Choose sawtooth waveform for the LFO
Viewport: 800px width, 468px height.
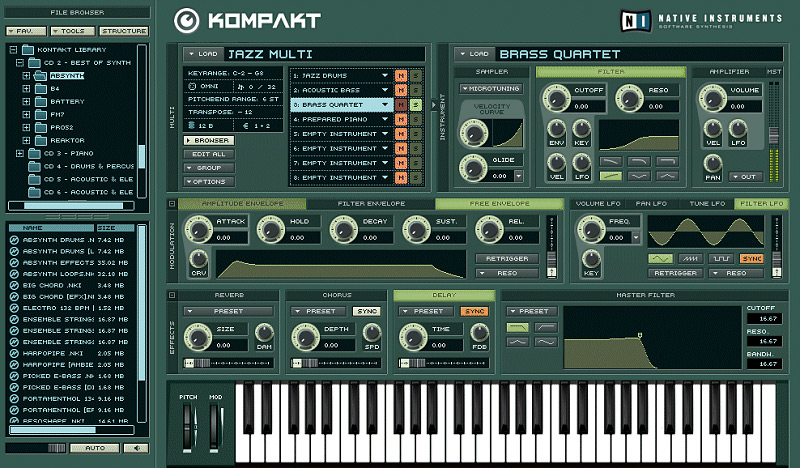[x=691, y=259]
